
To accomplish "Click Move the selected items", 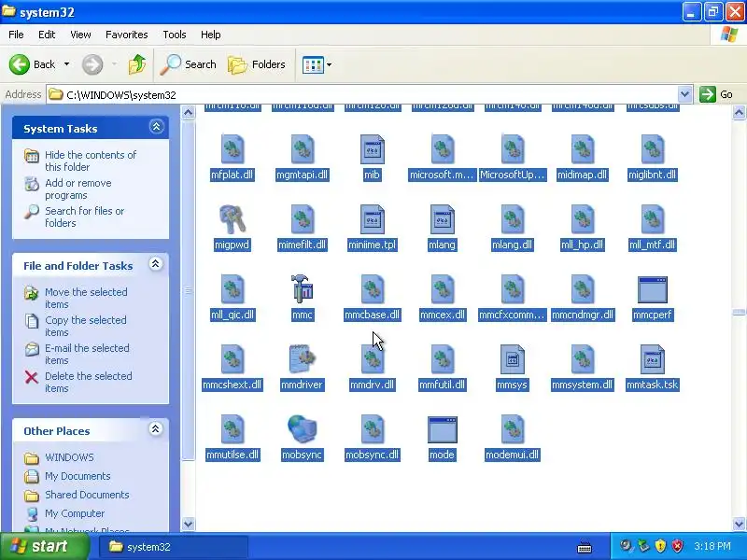I will click(x=86, y=298).
